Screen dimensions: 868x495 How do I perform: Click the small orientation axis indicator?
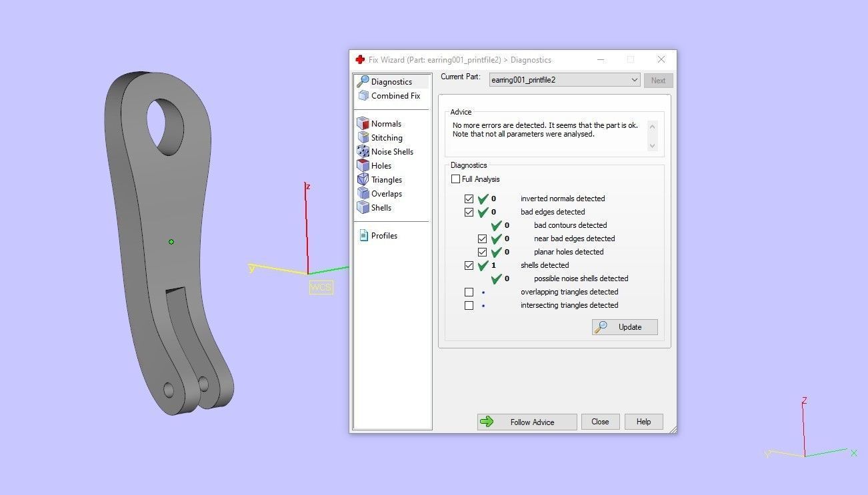point(811,428)
